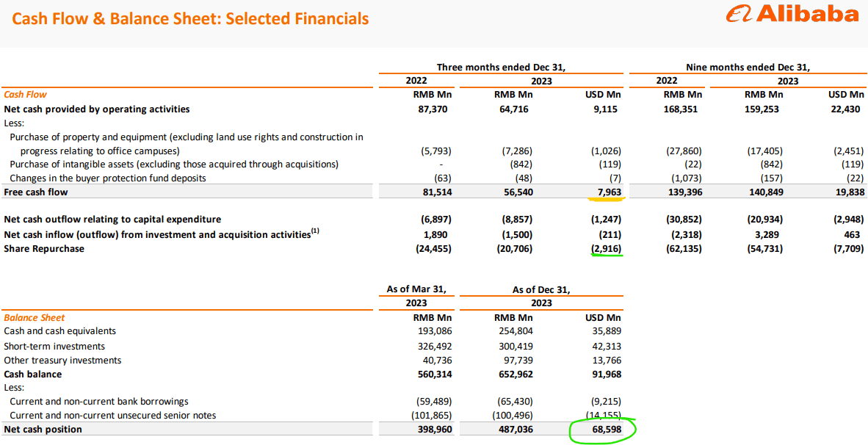Screen dimensions: 868x445
Task: Click the 87,370 operating cash flow value
Action: (433, 109)
